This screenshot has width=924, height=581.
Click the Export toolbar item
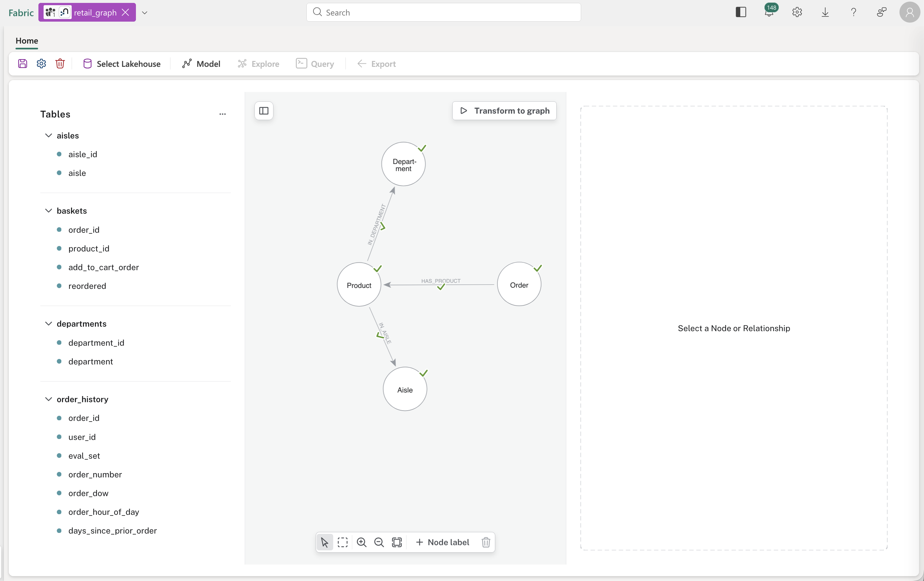tap(376, 64)
